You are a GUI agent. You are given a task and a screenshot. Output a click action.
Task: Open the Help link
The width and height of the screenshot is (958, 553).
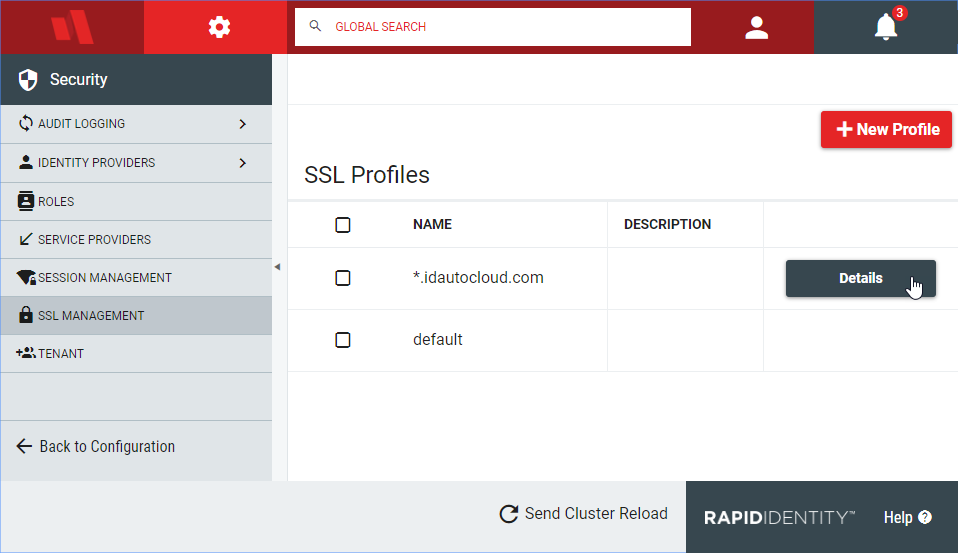click(907, 518)
